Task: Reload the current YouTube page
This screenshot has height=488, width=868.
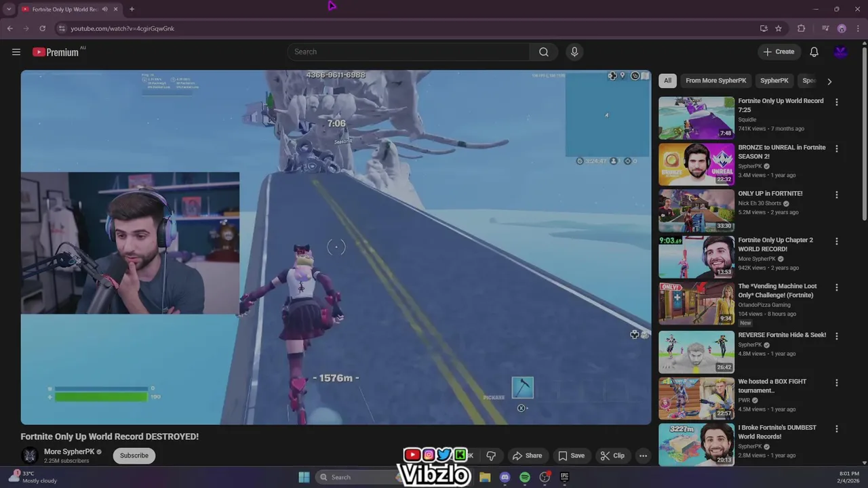Action: coord(42,28)
